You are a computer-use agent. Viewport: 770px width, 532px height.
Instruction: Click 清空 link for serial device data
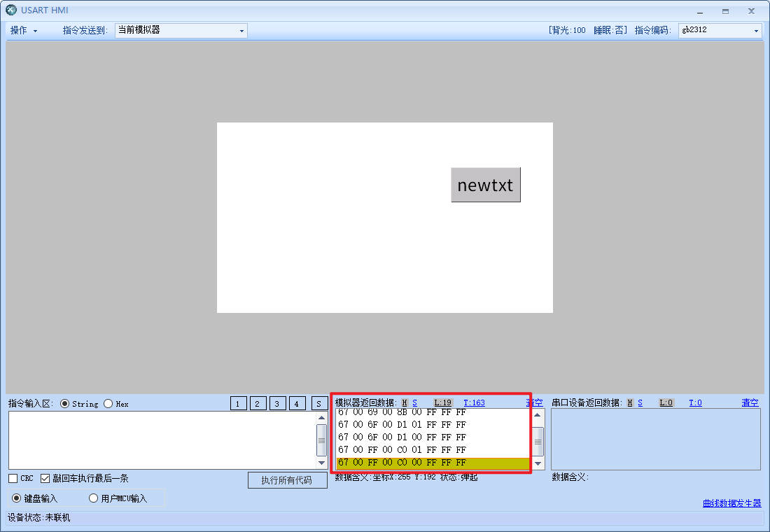[x=750, y=402]
